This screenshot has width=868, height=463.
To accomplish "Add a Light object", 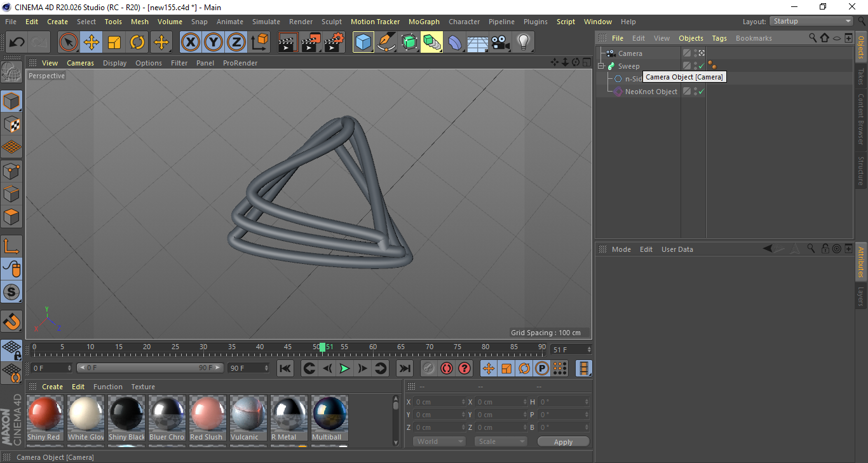I will tap(524, 43).
